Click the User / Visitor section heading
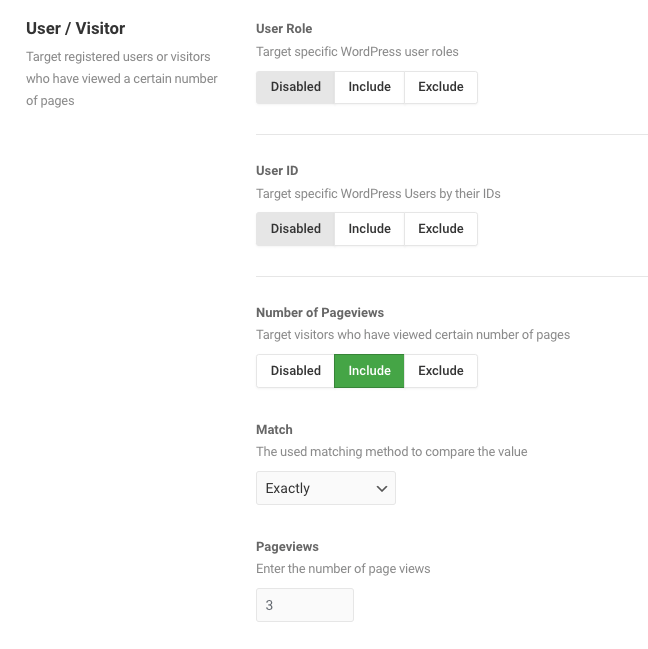The width and height of the screenshot is (648, 649). (75, 29)
